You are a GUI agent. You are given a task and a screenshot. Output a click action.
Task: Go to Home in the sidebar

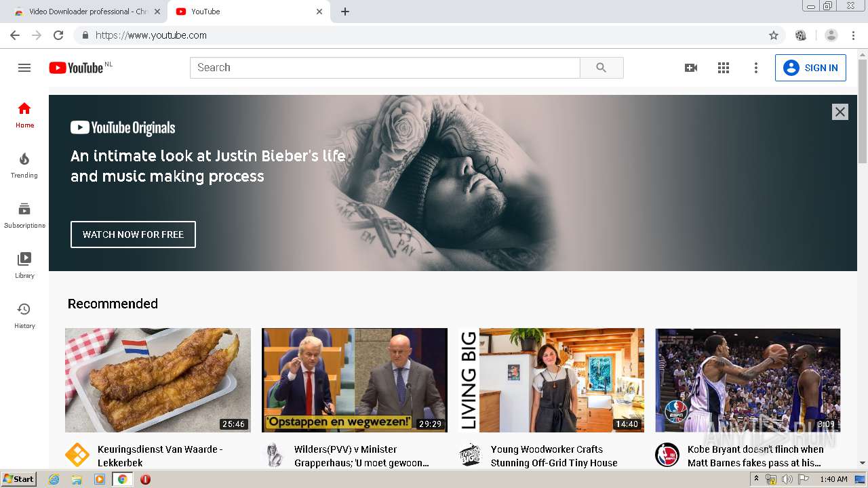(x=24, y=115)
